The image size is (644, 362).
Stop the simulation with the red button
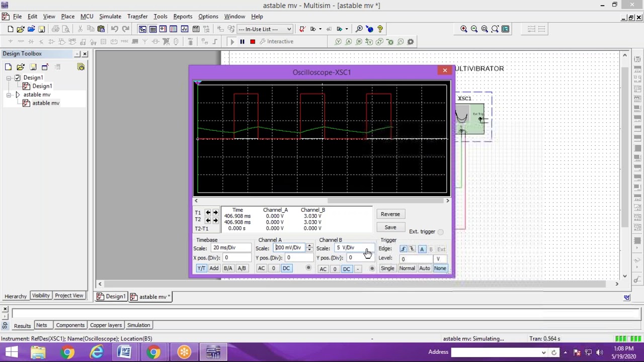coord(253,42)
